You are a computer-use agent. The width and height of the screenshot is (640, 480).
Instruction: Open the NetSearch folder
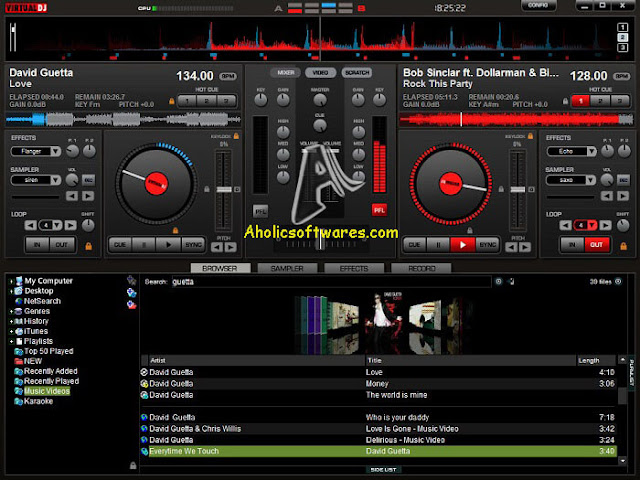pyautogui.click(x=42, y=301)
